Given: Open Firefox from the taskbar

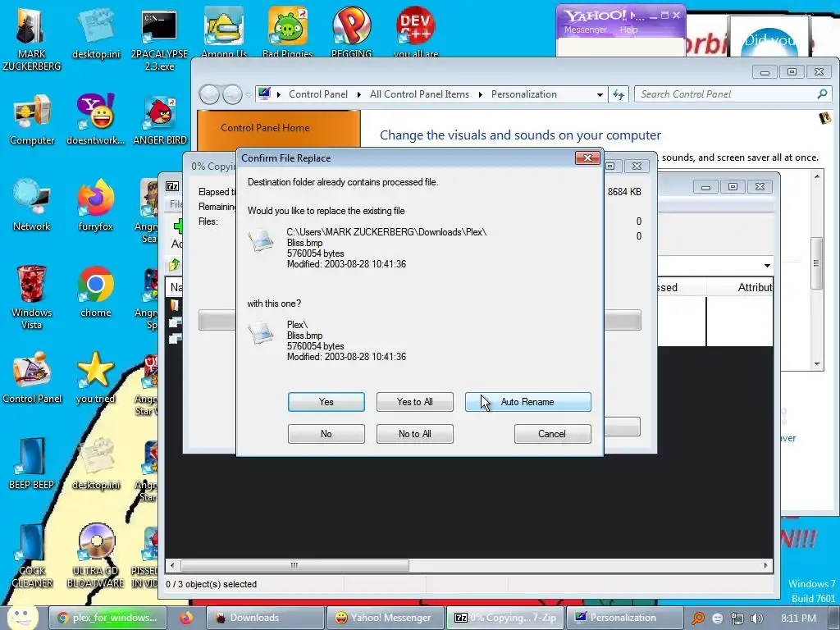Looking at the screenshot, I should 186,618.
